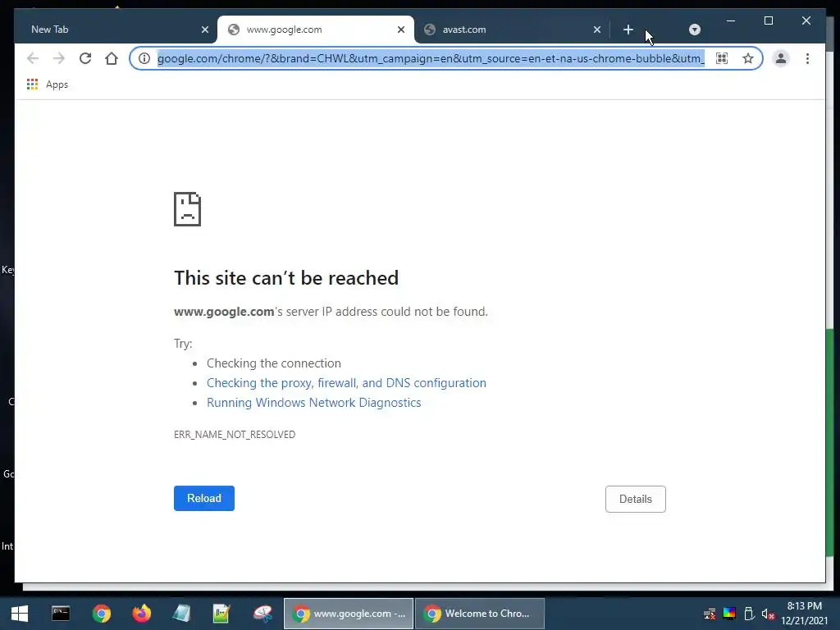This screenshot has width=840, height=630.
Task: Switch to the www.google.com tab
Action: (x=316, y=30)
